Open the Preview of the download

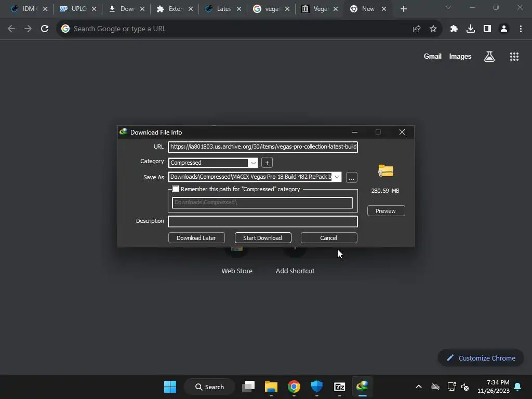(x=386, y=211)
